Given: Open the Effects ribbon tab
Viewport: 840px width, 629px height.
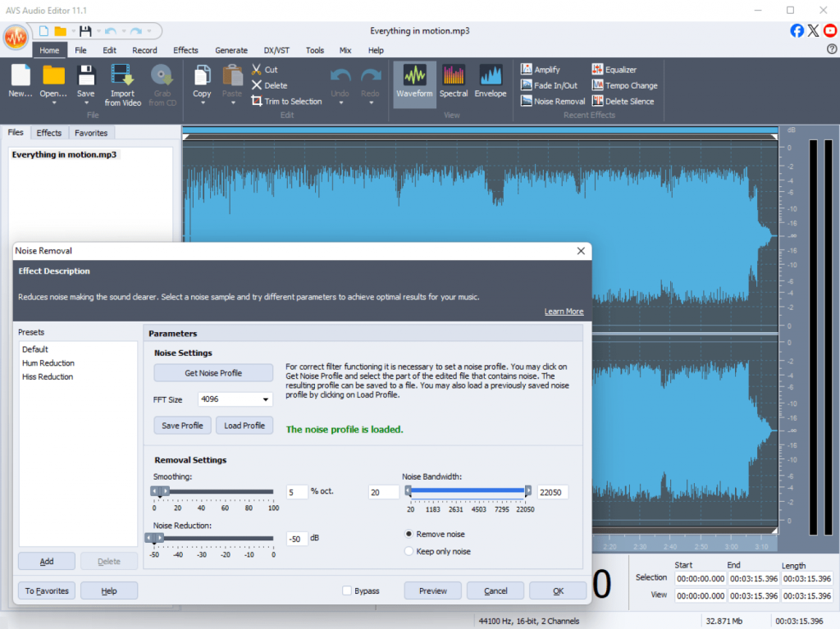Looking at the screenshot, I should [x=185, y=50].
